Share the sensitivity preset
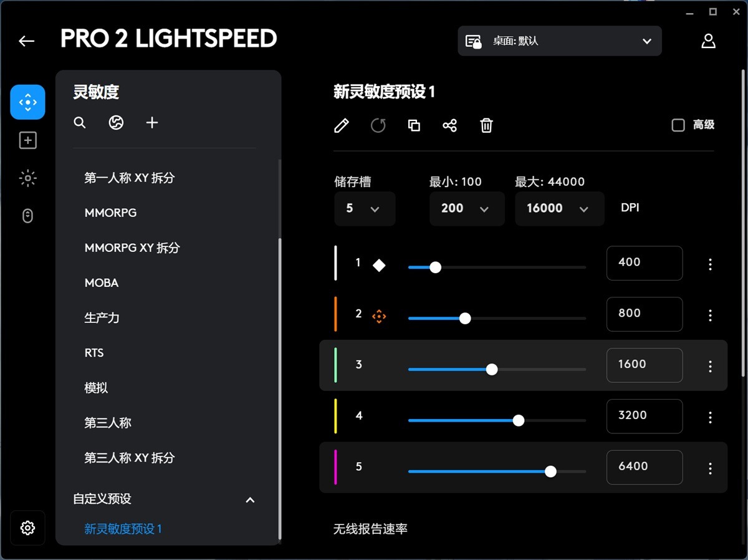Image resolution: width=748 pixels, height=560 pixels. [449, 126]
